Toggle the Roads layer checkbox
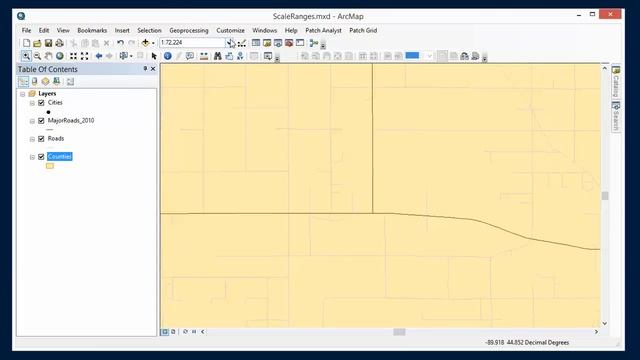 click(x=41, y=139)
